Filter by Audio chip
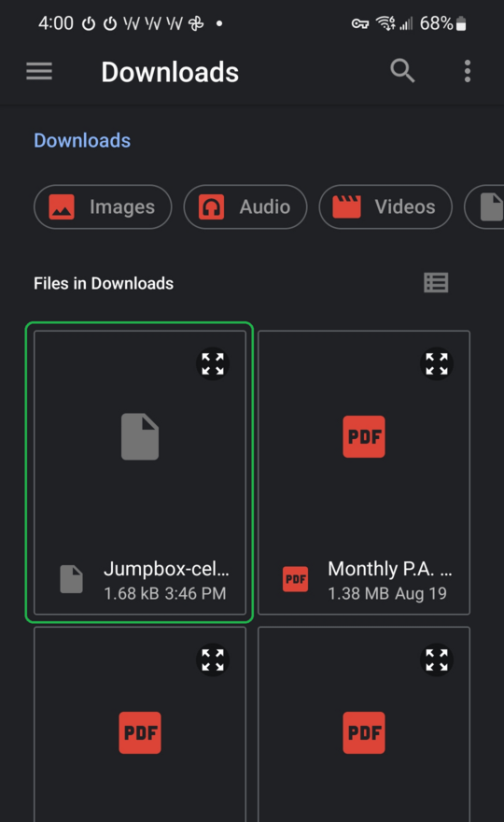 pyautogui.click(x=245, y=207)
